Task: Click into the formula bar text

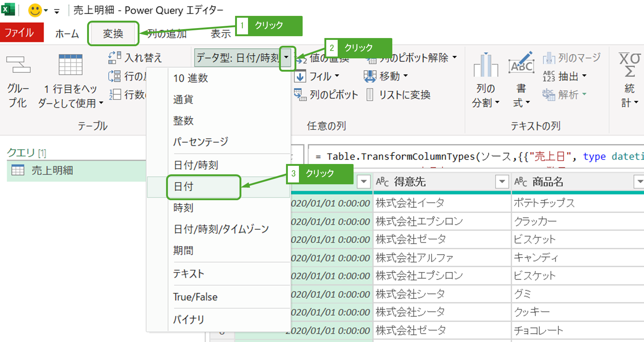Action: pos(461,157)
